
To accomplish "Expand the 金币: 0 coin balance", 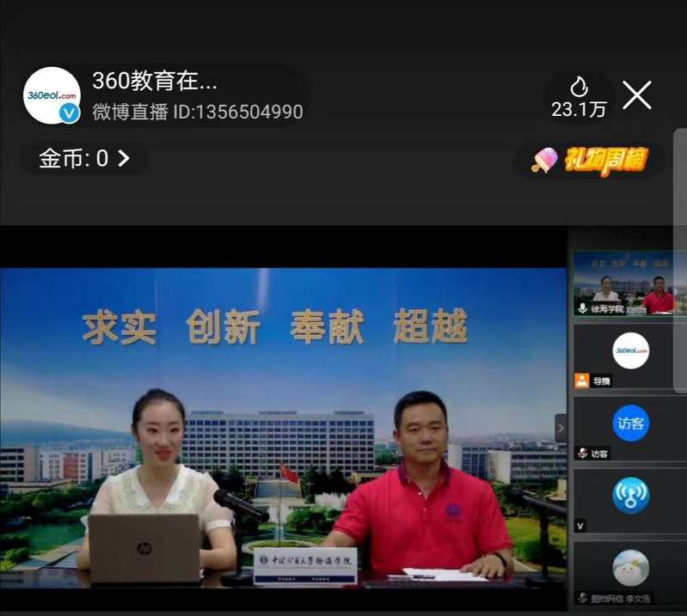I will tap(83, 159).
